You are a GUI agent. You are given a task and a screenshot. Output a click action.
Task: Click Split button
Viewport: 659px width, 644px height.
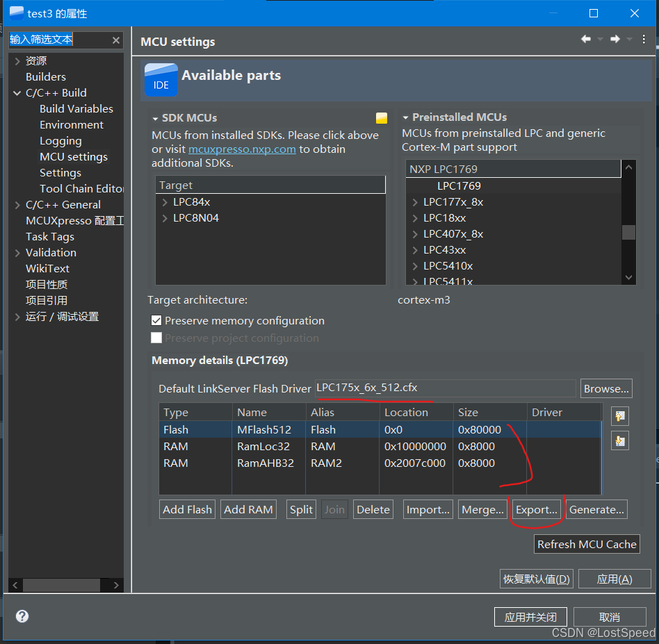tap(301, 509)
